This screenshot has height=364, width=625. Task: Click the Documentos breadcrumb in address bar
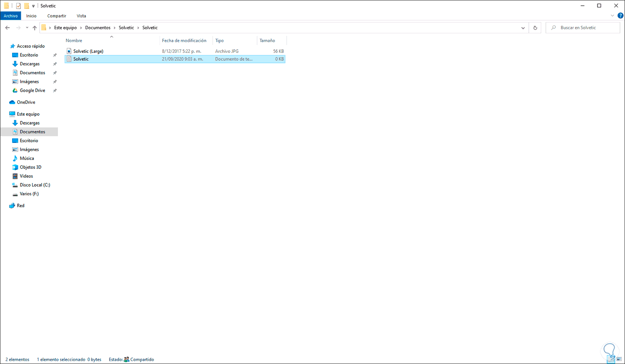pyautogui.click(x=98, y=28)
